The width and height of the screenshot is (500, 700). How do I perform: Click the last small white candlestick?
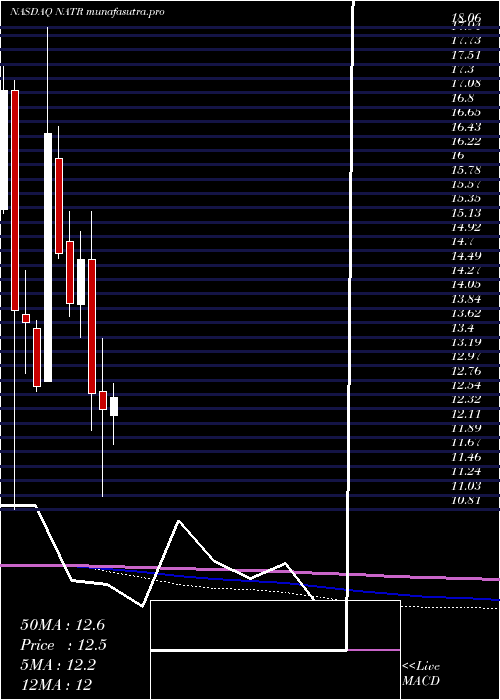(x=114, y=406)
